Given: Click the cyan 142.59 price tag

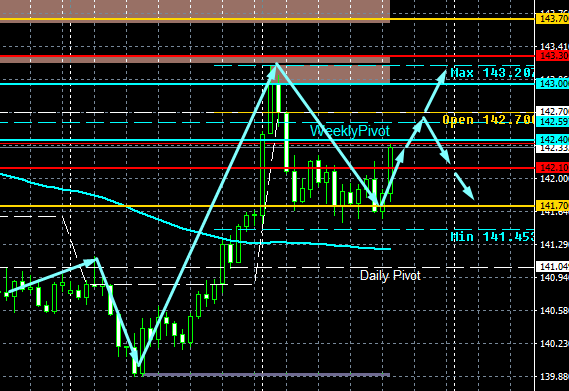Looking at the screenshot, I should click(552, 122).
